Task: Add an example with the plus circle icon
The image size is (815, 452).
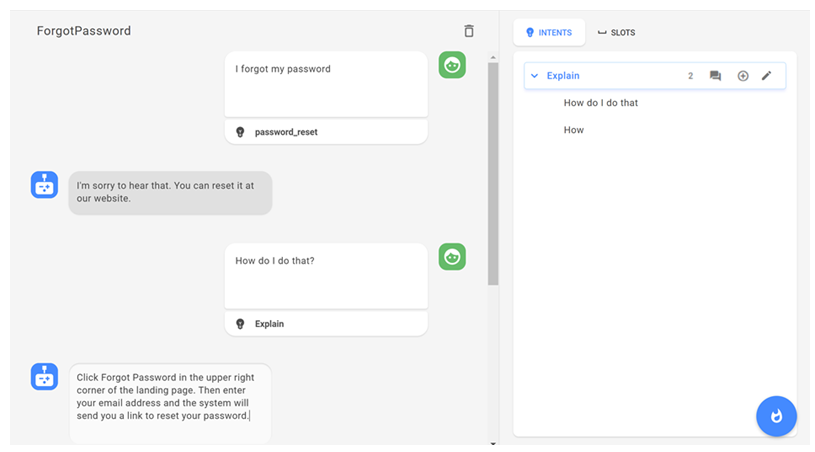Action: pos(743,76)
